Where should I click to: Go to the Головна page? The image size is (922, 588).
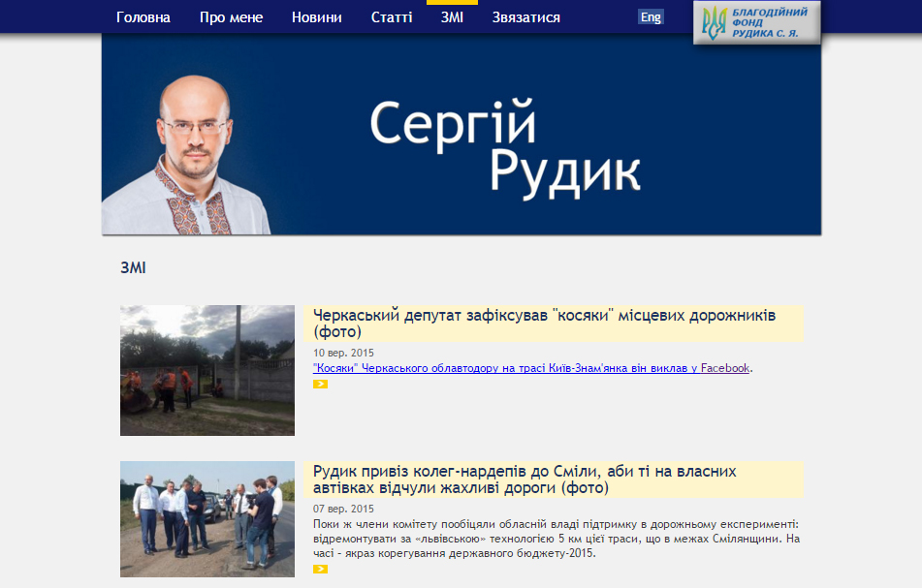tap(143, 17)
